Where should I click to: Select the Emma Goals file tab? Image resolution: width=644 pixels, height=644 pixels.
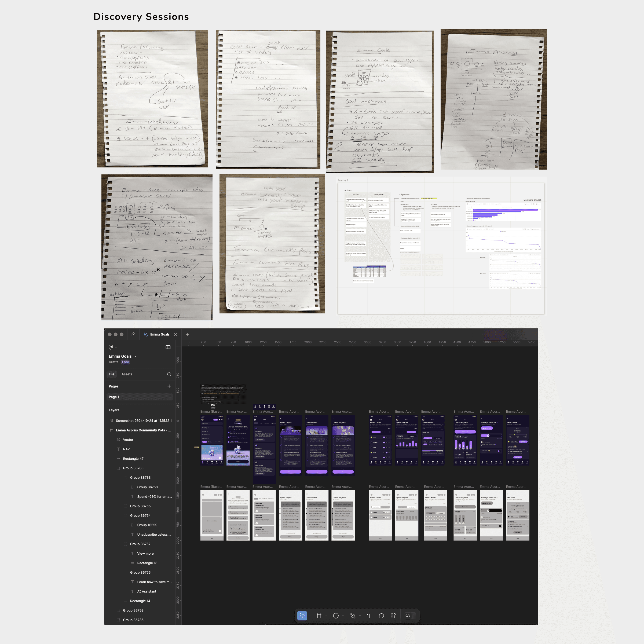tap(159, 334)
